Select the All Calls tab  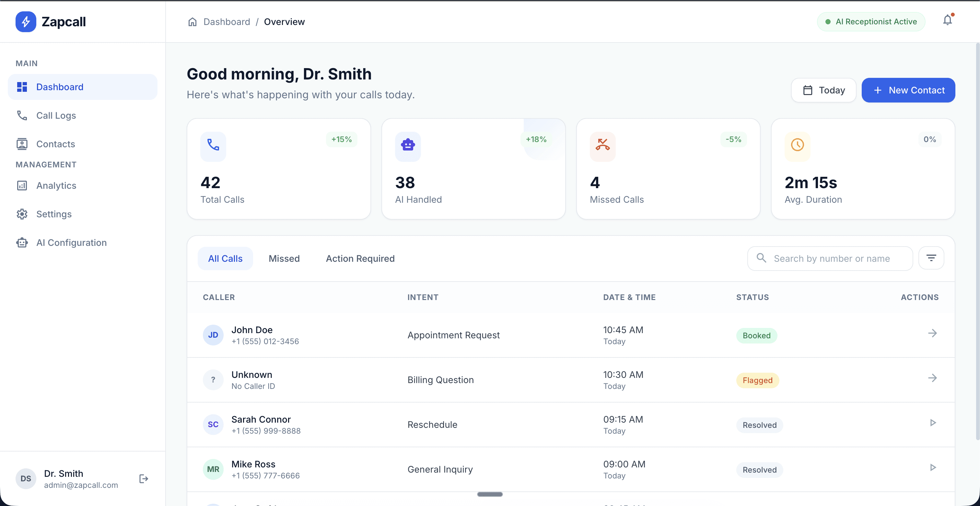pos(225,259)
